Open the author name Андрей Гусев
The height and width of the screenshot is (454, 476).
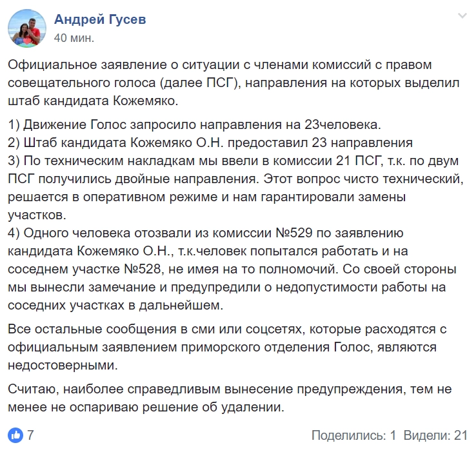tap(100, 19)
